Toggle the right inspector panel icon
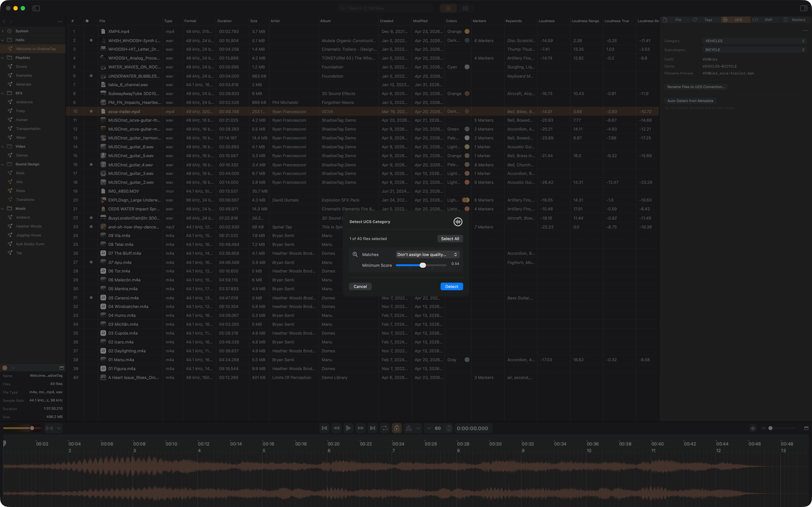Screen dimensions: 812x507 [803, 8]
